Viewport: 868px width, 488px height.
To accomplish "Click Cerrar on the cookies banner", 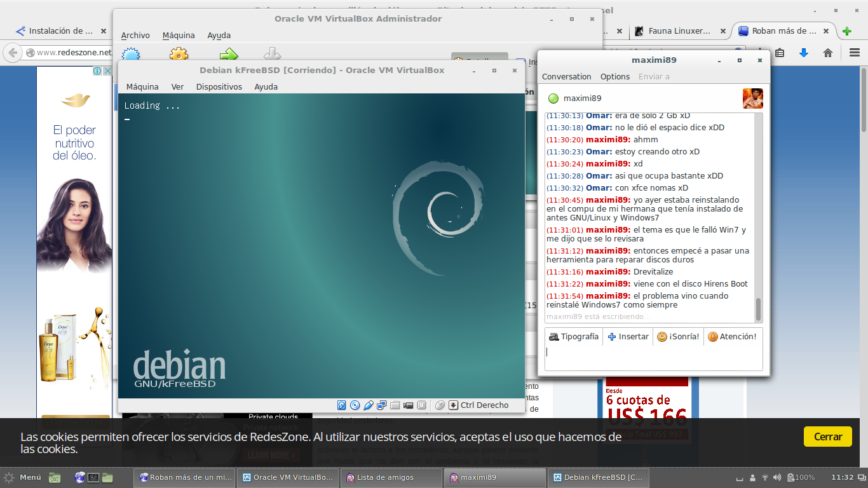I will [828, 437].
